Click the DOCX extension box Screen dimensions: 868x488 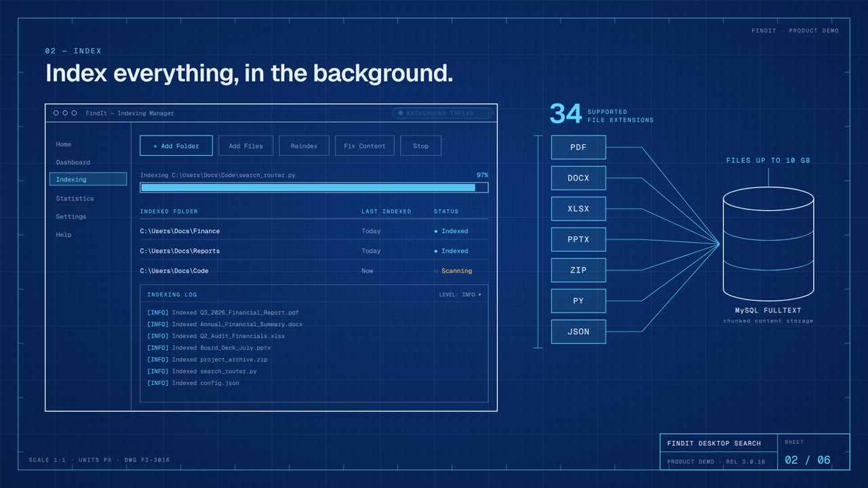(x=578, y=178)
